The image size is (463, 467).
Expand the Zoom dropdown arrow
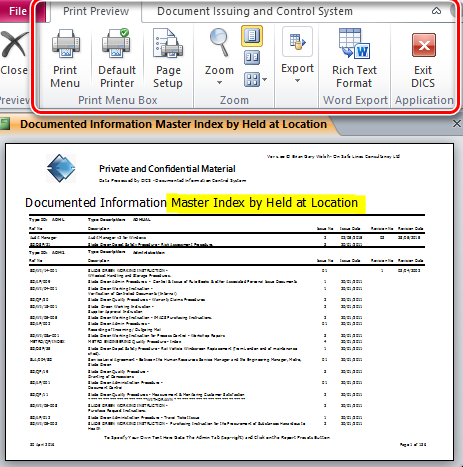click(x=219, y=83)
